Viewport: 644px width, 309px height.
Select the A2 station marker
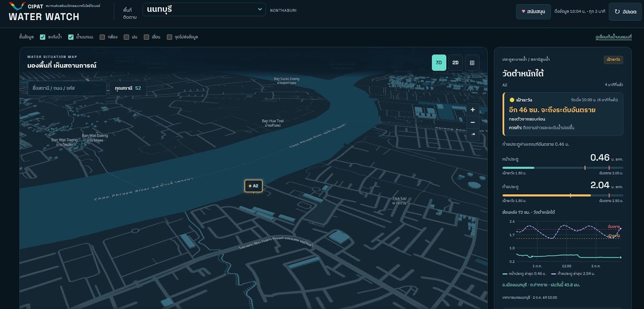tap(254, 186)
